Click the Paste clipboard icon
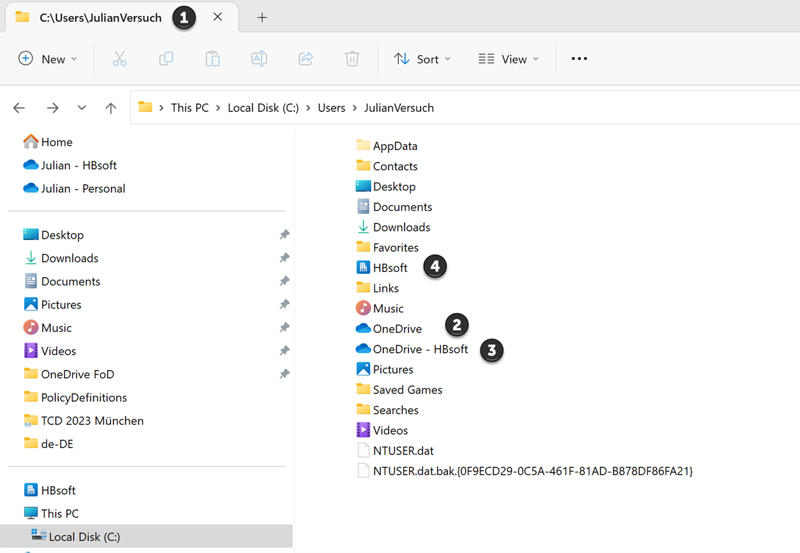Image resolution: width=800 pixels, height=553 pixels. pyautogui.click(x=212, y=59)
